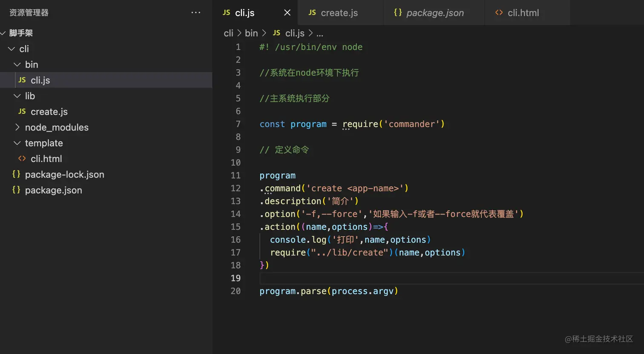
Task: Collapse the 脚手架 root folder chevron
Action: [3, 33]
